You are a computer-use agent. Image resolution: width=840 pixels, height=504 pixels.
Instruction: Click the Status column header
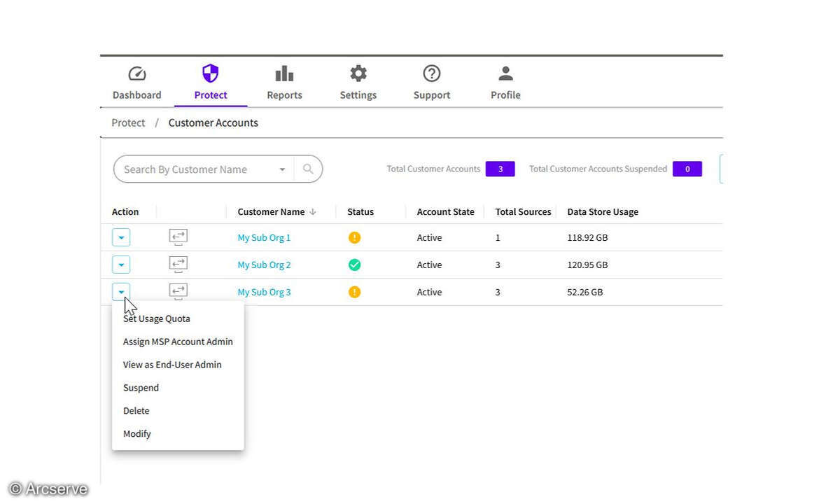pos(360,211)
